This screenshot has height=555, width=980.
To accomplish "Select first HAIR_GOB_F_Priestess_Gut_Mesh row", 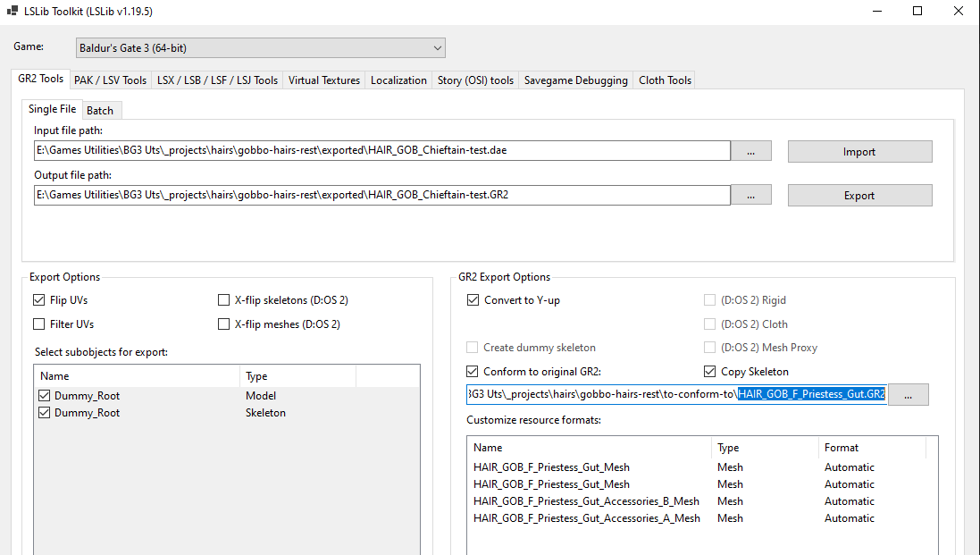I will coord(551,467).
